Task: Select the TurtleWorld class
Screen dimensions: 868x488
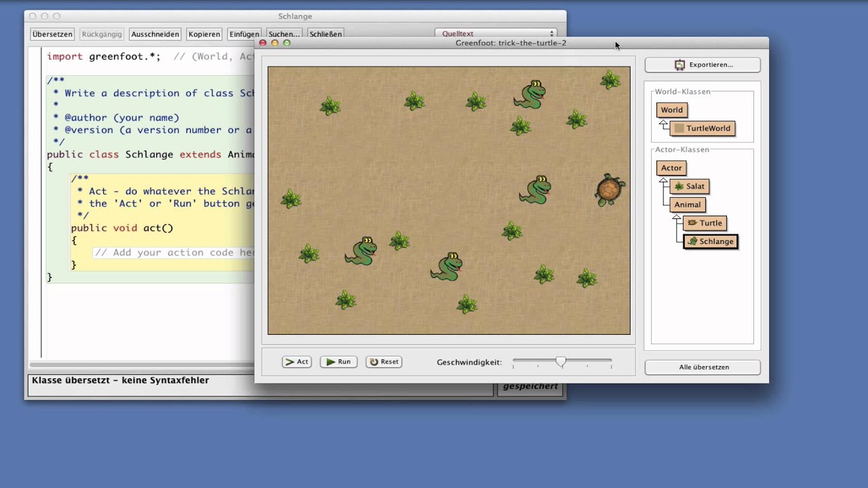Action: (x=702, y=128)
